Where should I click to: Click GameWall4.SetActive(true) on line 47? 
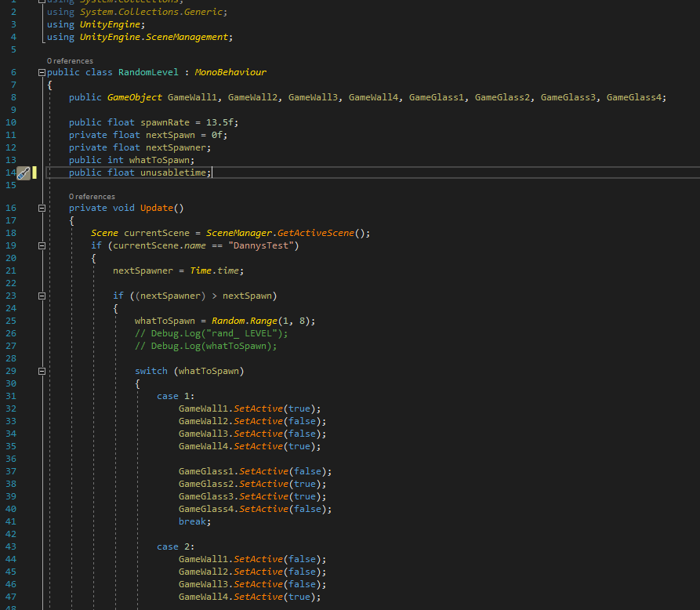coord(249,597)
